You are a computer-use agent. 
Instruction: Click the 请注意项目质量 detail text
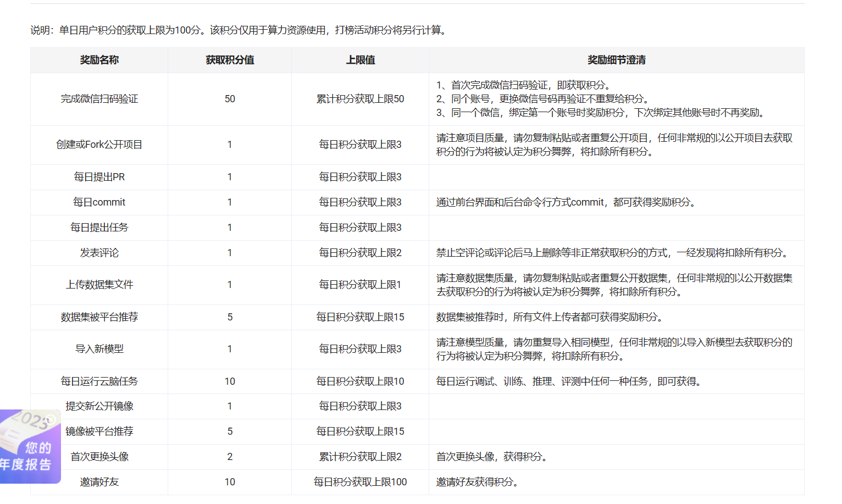[x=614, y=145]
